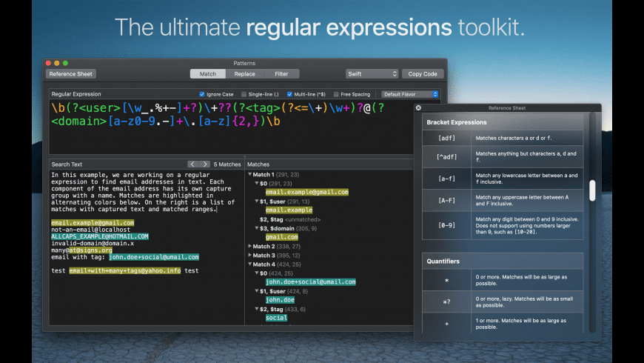The height and width of the screenshot is (363, 644).
Task: Toggle the Multi-line checkbox
Action: coord(289,95)
